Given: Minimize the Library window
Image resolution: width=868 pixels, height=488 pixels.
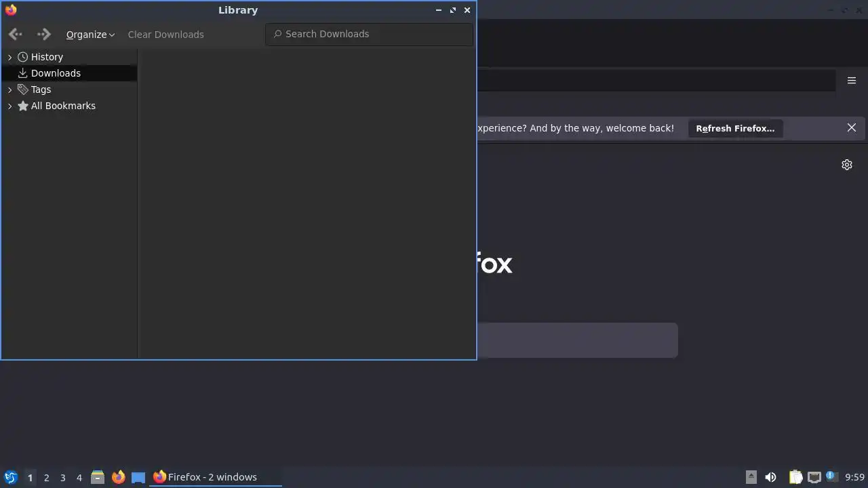Looking at the screenshot, I should click(x=439, y=10).
